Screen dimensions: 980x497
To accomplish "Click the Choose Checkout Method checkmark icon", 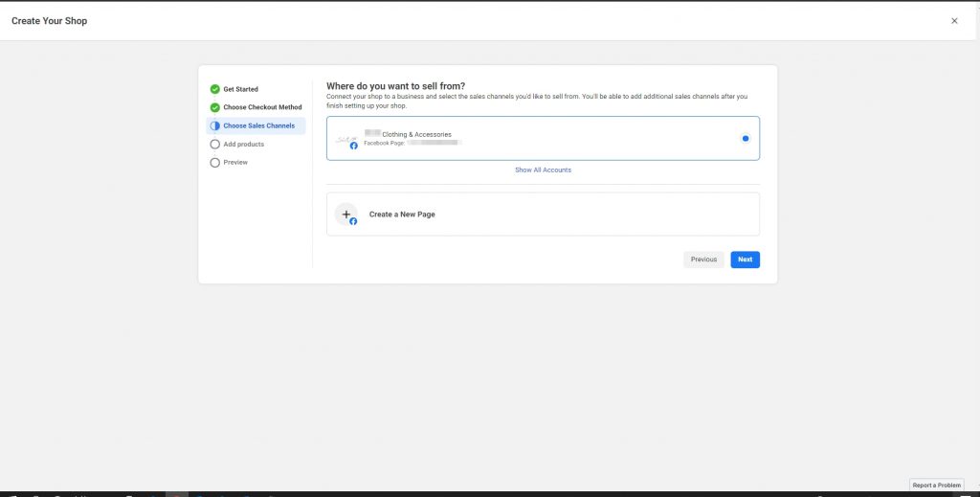I will point(215,107).
